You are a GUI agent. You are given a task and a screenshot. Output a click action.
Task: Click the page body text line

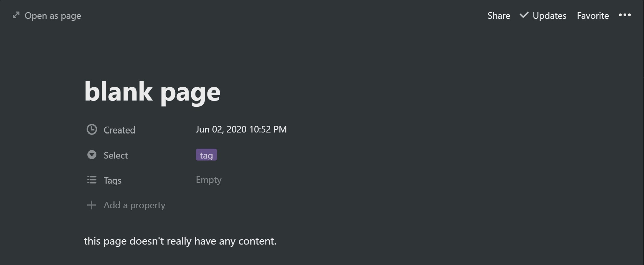click(x=180, y=241)
